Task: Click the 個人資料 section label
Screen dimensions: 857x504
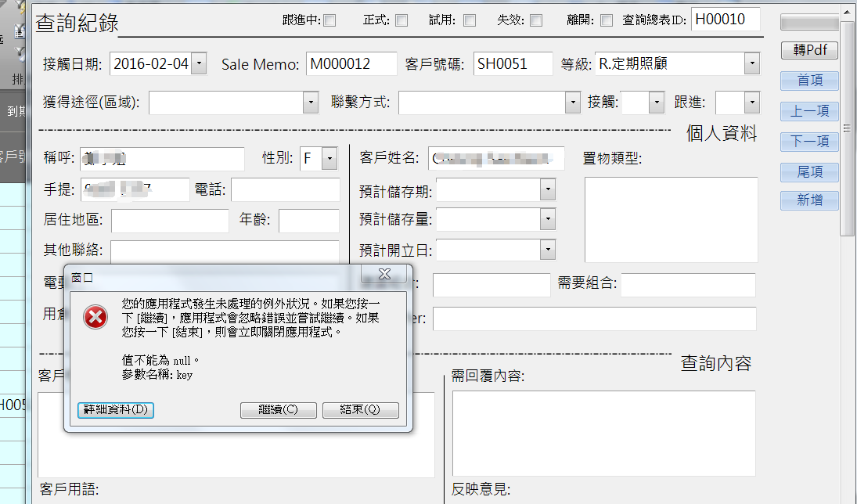Action: pos(722,133)
